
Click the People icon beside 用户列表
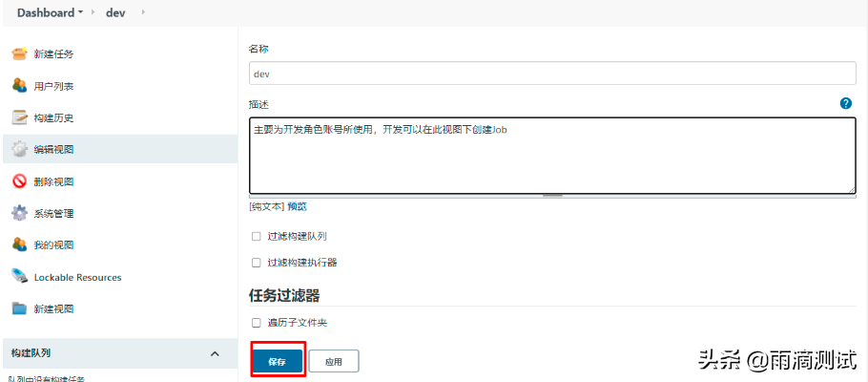19,85
